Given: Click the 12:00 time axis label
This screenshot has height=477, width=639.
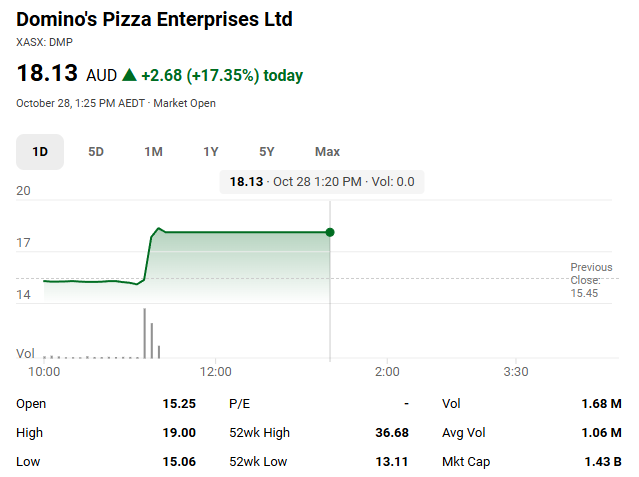Looking at the screenshot, I should pyautogui.click(x=216, y=372).
